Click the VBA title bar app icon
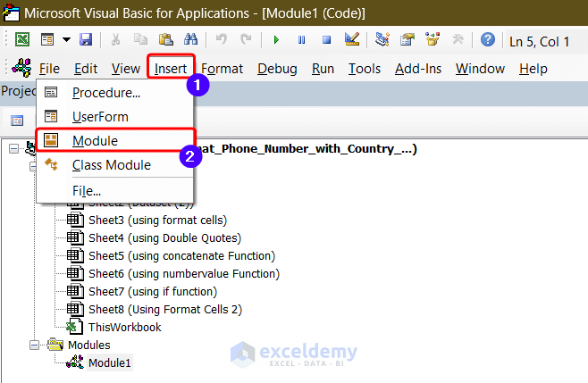The height and width of the screenshot is (383, 588). [11, 12]
